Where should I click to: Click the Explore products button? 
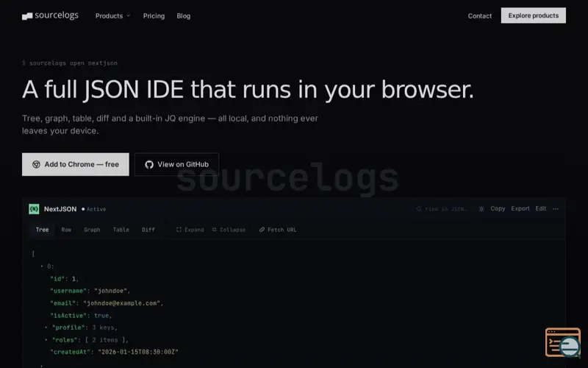[534, 15]
